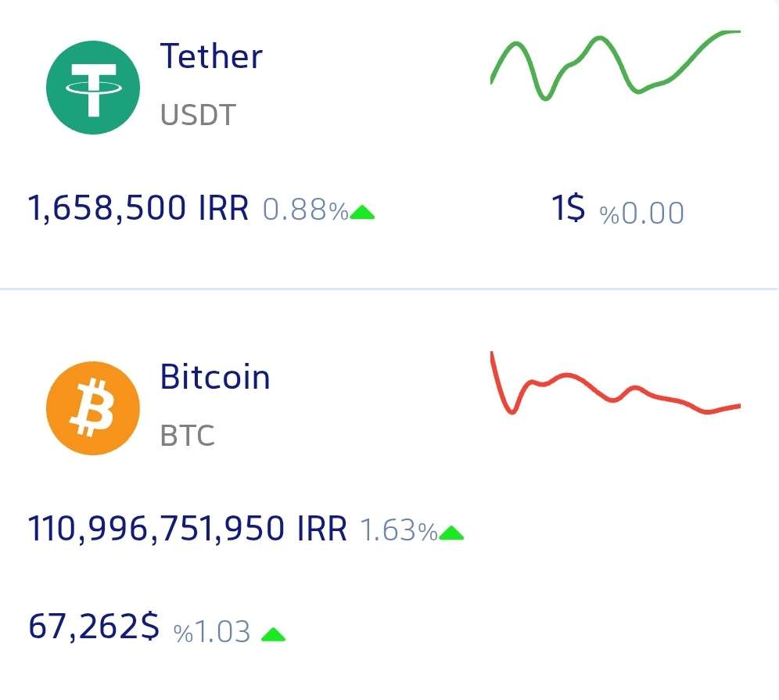
Task: Click the green arrow beside 0.88%
Action: (x=362, y=212)
